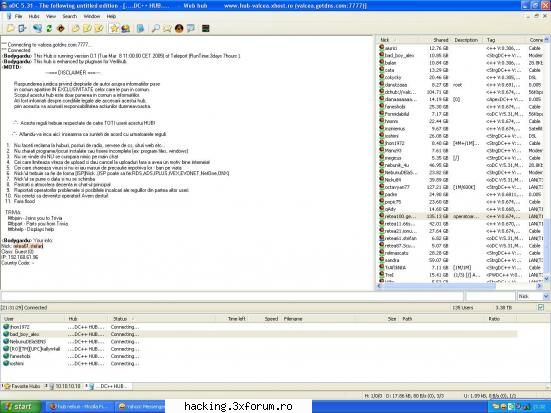Click the dark green stats toolbar icon
This screenshot has width=551, height=413.
pos(206,28)
